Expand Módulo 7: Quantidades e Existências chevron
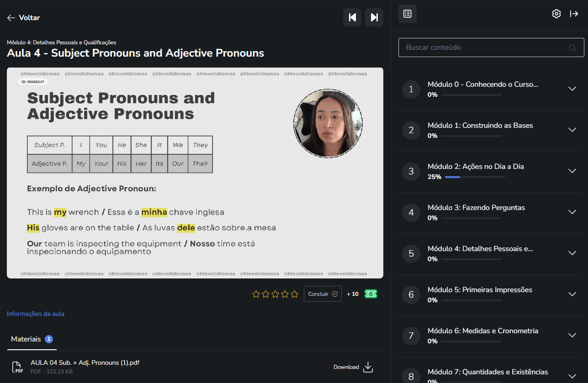Screen dimensions: 588x383 572,376
